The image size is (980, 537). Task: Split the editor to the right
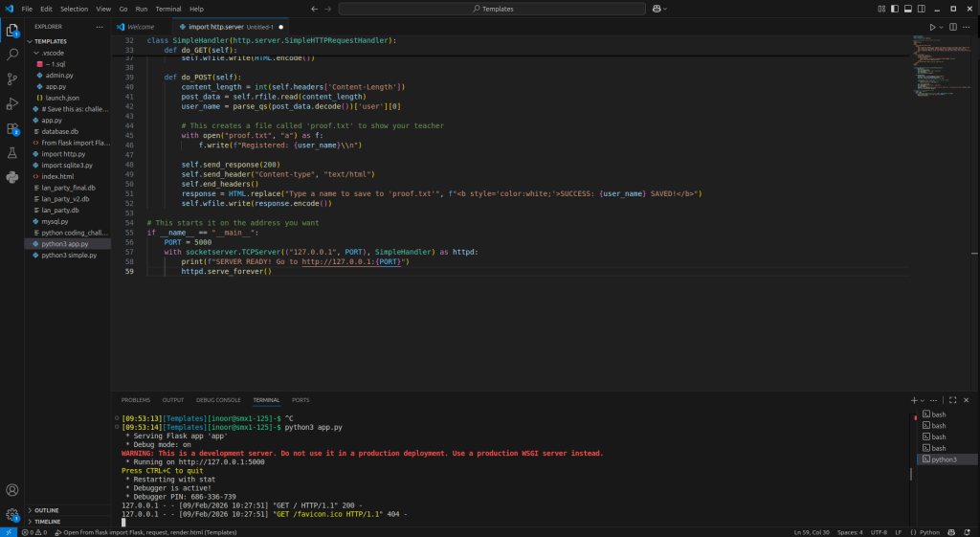coord(953,27)
